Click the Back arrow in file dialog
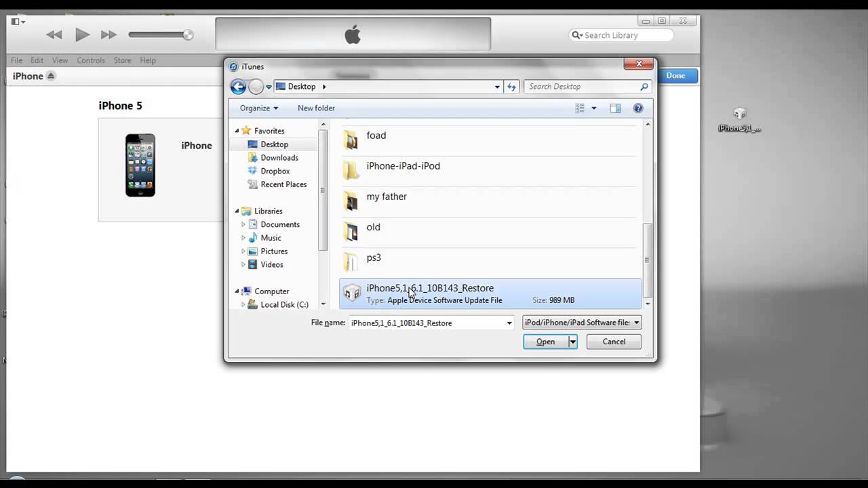The width and height of the screenshot is (868, 488). click(x=238, y=87)
